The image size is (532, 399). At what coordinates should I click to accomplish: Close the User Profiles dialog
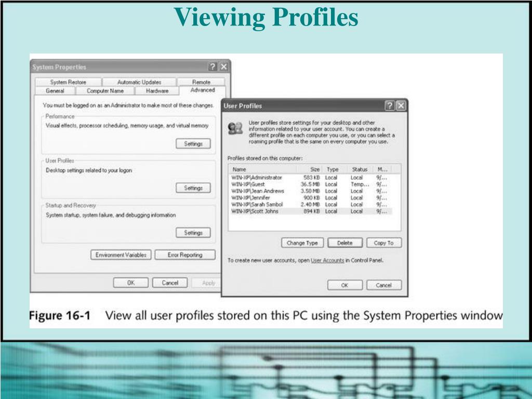pos(401,105)
